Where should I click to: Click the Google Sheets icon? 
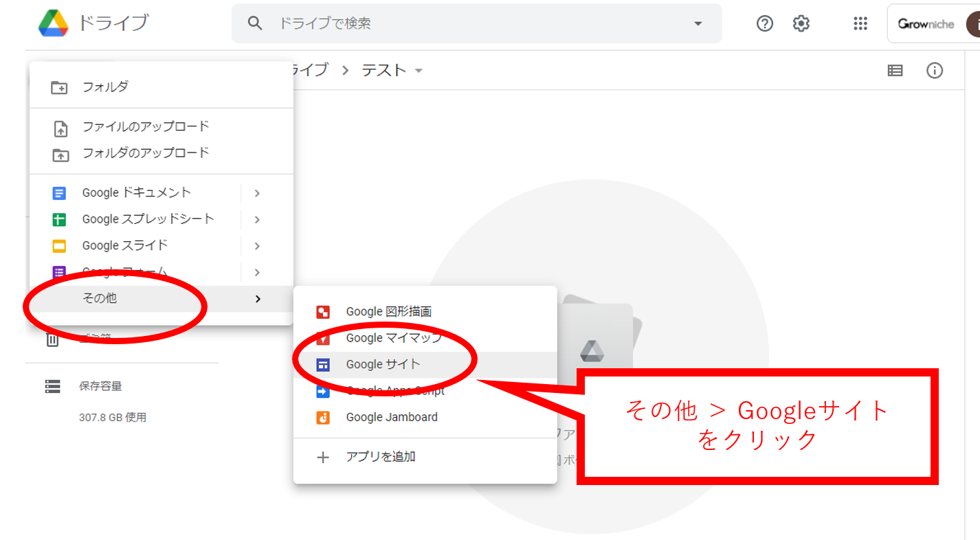click(x=59, y=220)
